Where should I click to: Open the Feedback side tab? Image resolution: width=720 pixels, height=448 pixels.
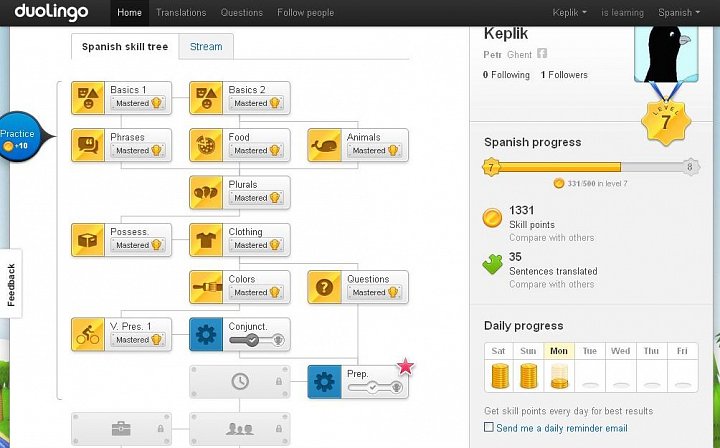click(x=11, y=285)
